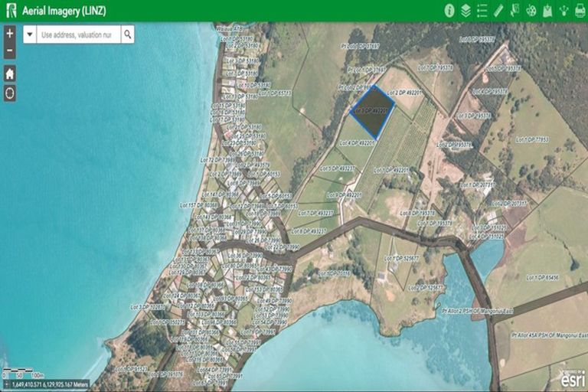
Task: Zoom out of the map
Action: 10,51
